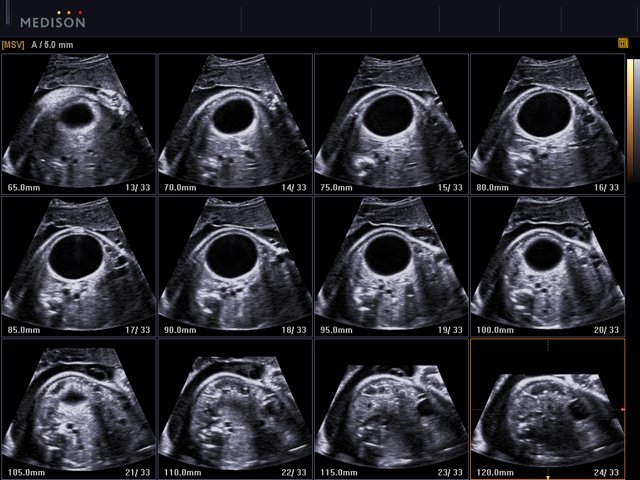Click the small yellow icon at top right

click(x=622, y=44)
